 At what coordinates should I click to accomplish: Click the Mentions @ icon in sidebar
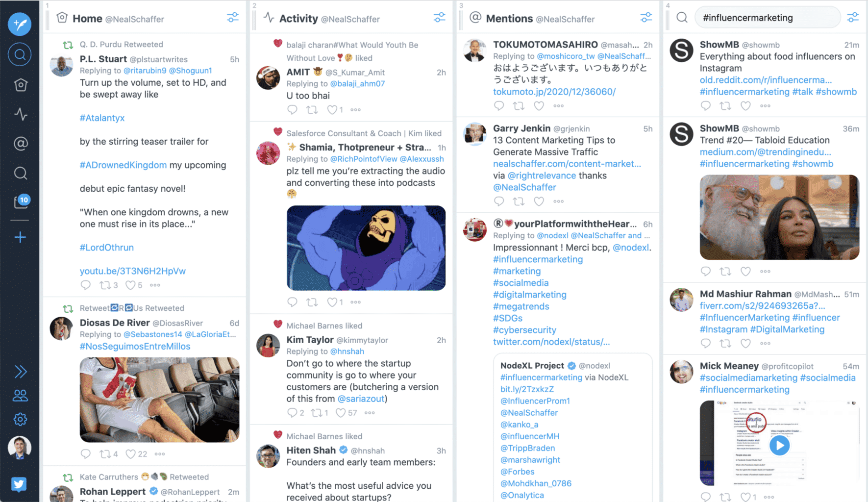point(21,144)
